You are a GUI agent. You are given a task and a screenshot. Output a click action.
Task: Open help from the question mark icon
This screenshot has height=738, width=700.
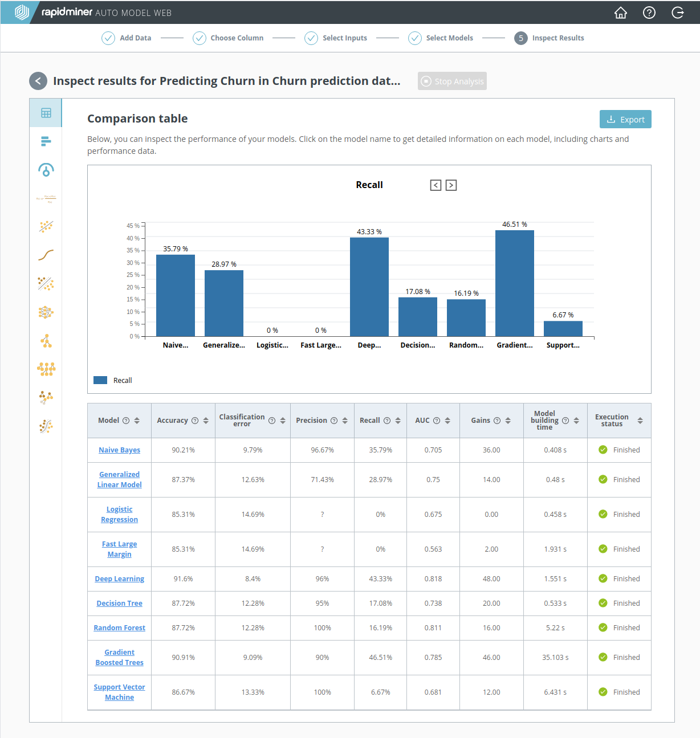point(649,13)
